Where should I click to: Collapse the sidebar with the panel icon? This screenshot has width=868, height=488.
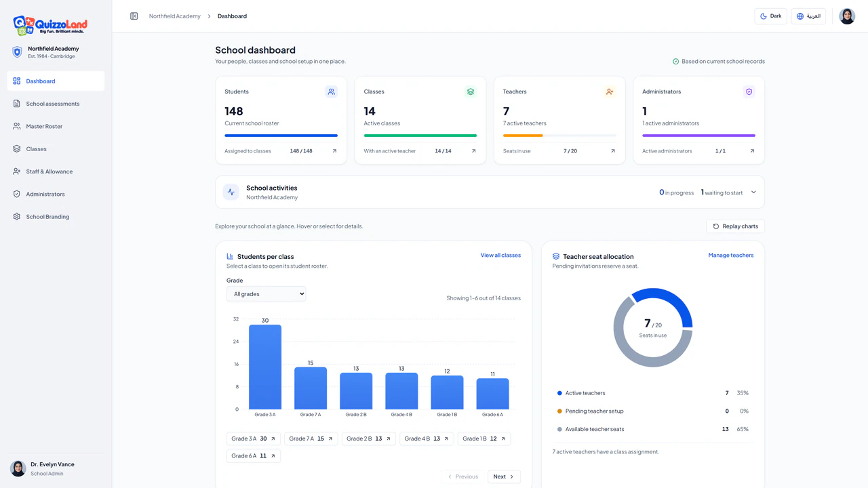[134, 16]
